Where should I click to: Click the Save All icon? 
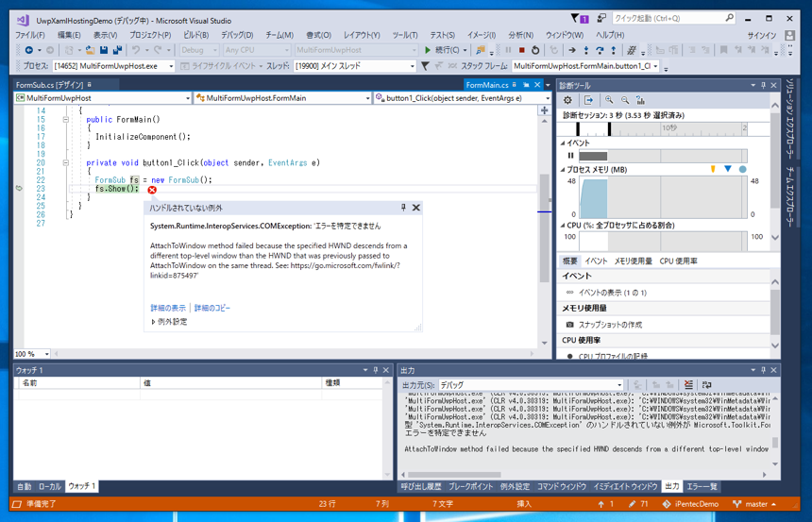tap(117, 50)
